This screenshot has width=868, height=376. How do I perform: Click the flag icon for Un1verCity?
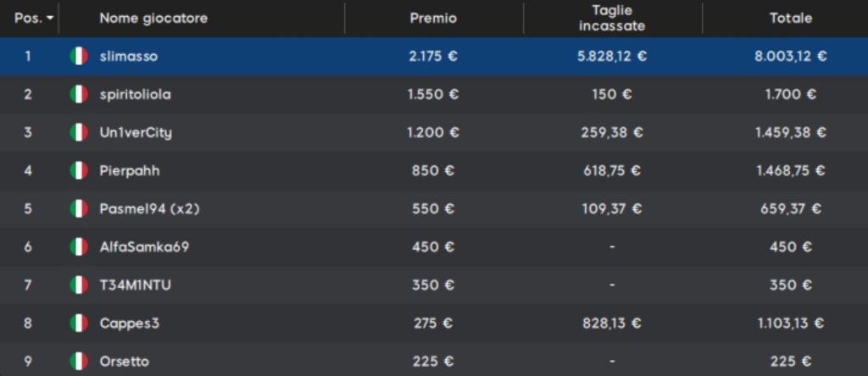click(x=79, y=133)
